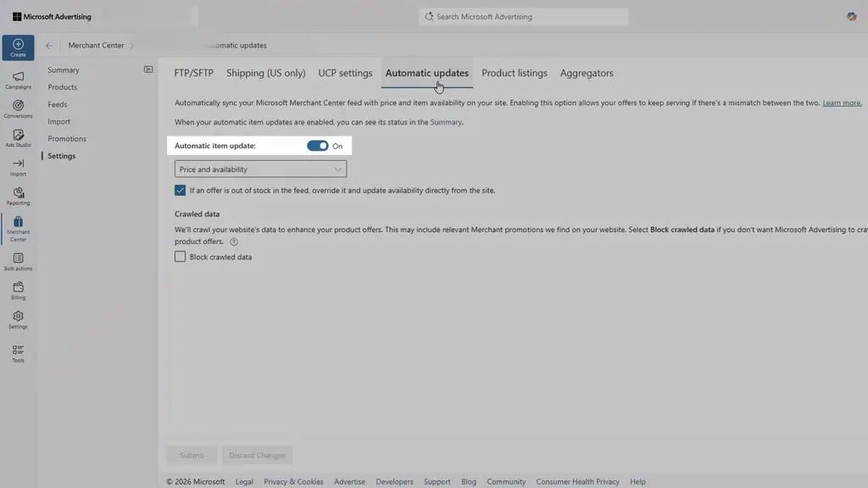Click the Submit button

pyautogui.click(x=192, y=455)
